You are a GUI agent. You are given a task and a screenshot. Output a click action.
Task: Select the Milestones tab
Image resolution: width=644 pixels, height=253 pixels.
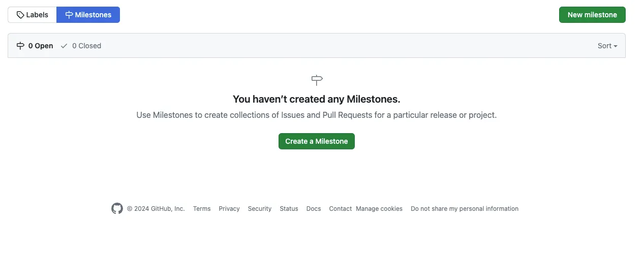coord(88,15)
